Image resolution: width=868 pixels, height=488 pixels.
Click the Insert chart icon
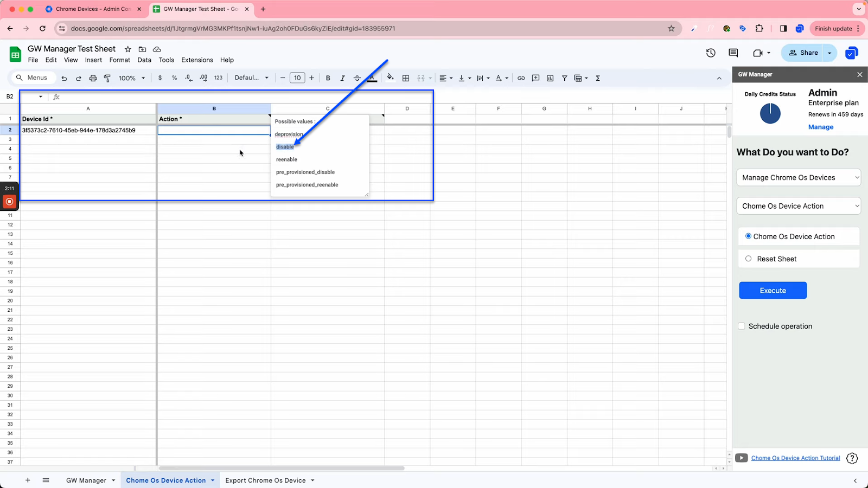pos(550,78)
